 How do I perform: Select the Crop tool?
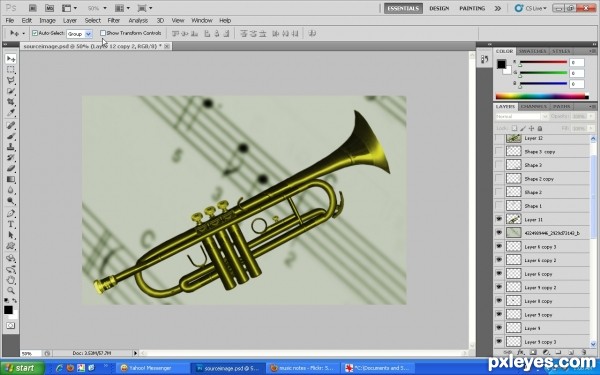[x=11, y=102]
